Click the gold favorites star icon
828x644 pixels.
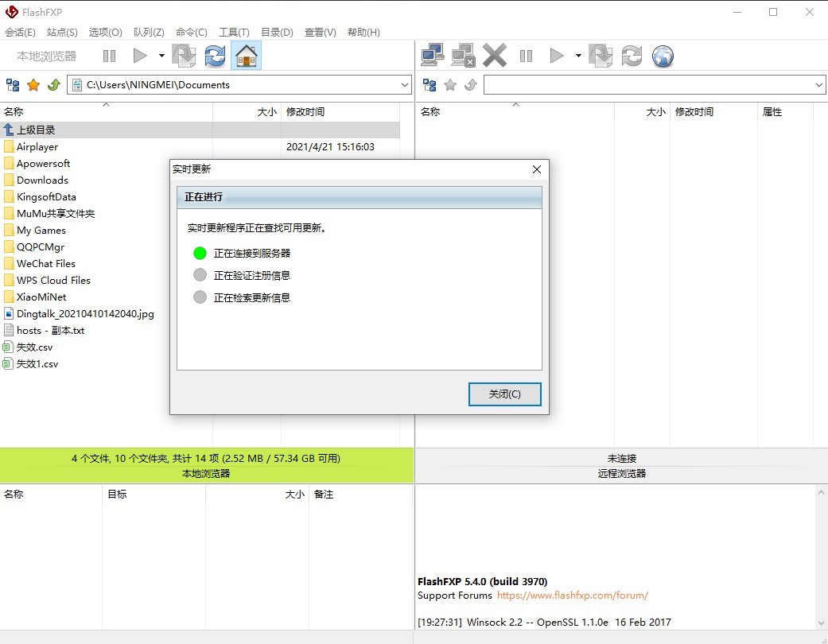[x=33, y=85]
